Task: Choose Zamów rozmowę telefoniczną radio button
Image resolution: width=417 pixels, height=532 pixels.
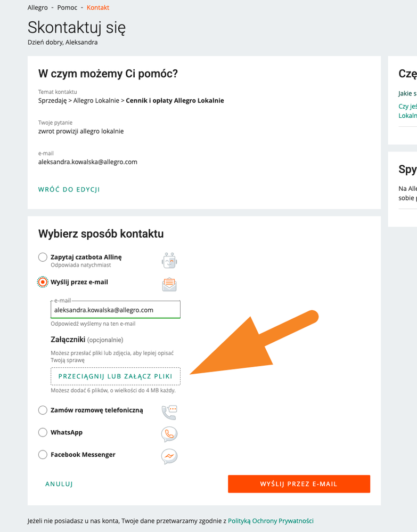Action: 43,410
